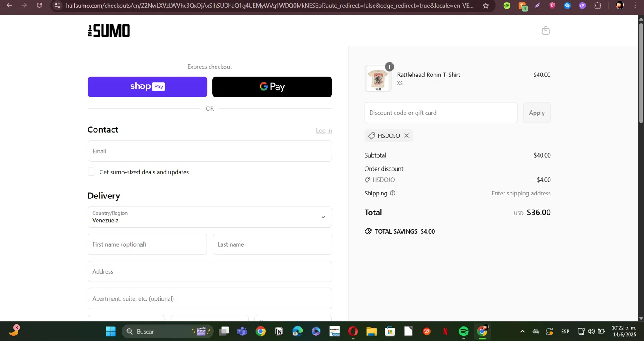Show hidden system tray icons
This screenshot has height=341, width=644.
pos(522,332)
